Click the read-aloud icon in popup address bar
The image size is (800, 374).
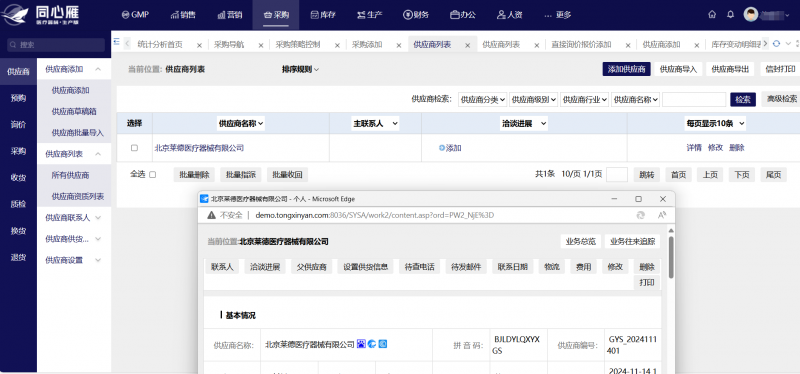pos(662,215)
